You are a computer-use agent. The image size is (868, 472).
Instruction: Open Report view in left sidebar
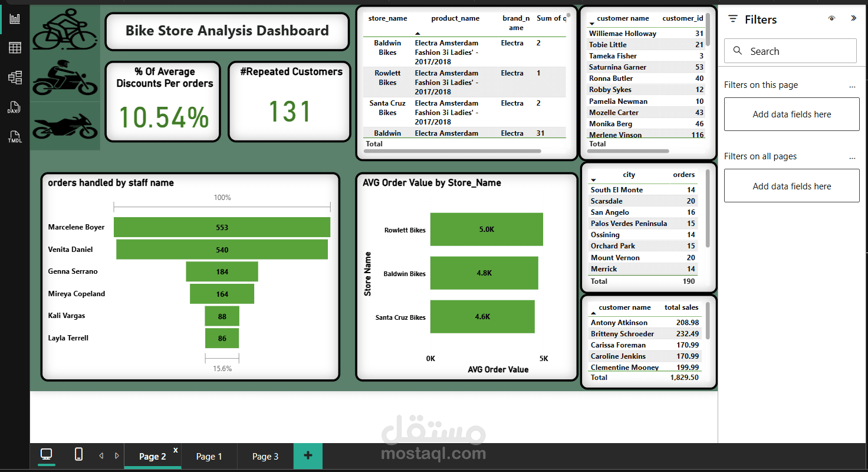15,19
